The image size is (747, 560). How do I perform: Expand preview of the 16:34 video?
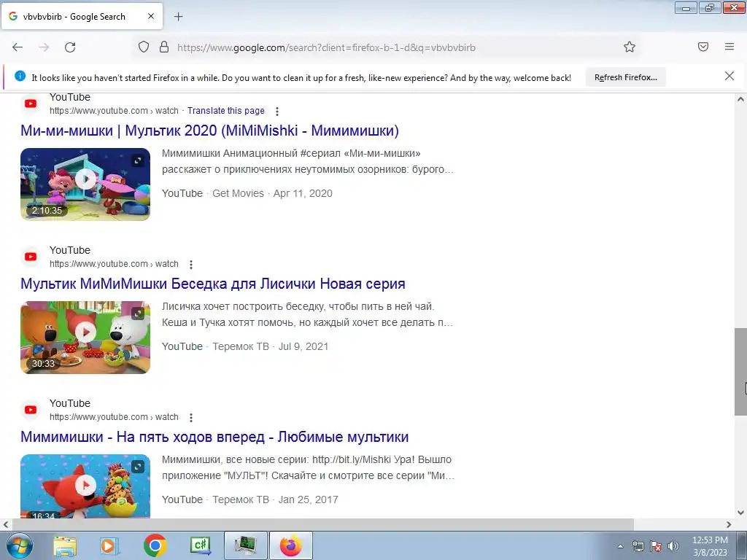138,467
